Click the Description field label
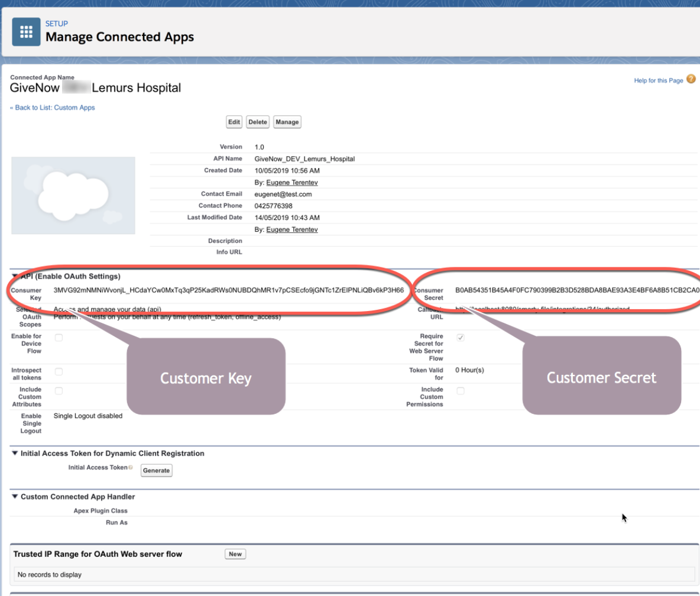This screenshot has height=596, width=700. pyautogui.click(x=225, y=241)
